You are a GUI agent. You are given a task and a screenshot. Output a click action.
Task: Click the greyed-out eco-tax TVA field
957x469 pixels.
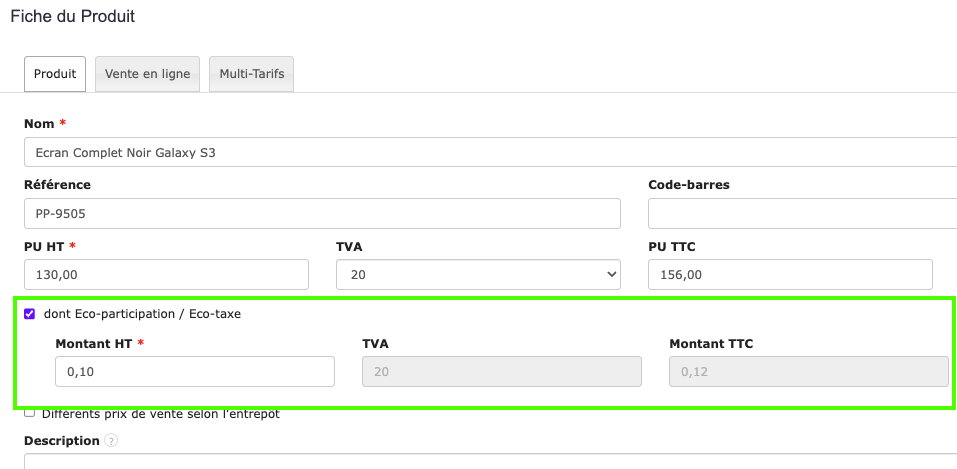click(500, 372)
